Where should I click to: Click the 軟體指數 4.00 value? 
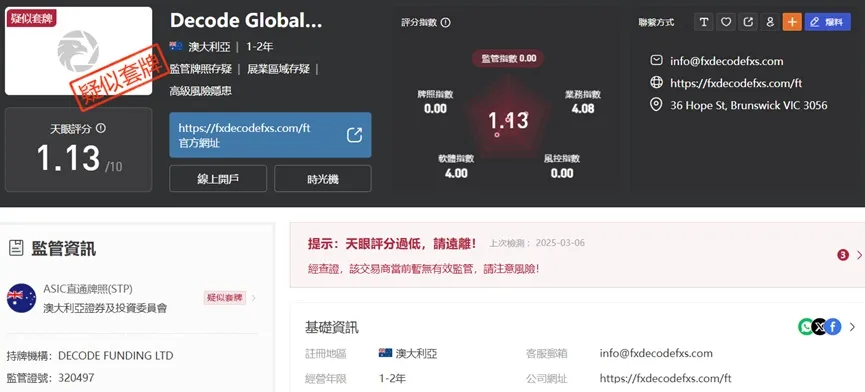[x=456, y=173]
